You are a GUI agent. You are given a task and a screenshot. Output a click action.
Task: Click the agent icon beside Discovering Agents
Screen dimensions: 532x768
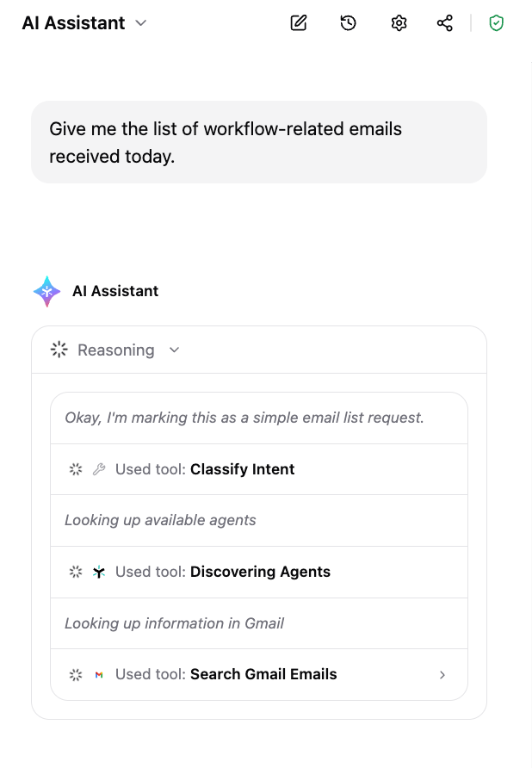point(99,572)
